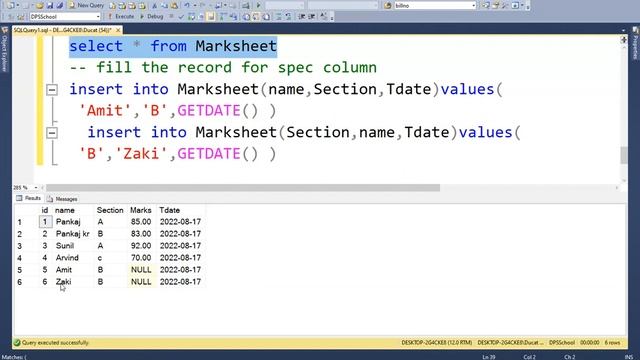The image size is (640, 360).
Task: Click the Undo arrow icon
Action: pos(187,5)
